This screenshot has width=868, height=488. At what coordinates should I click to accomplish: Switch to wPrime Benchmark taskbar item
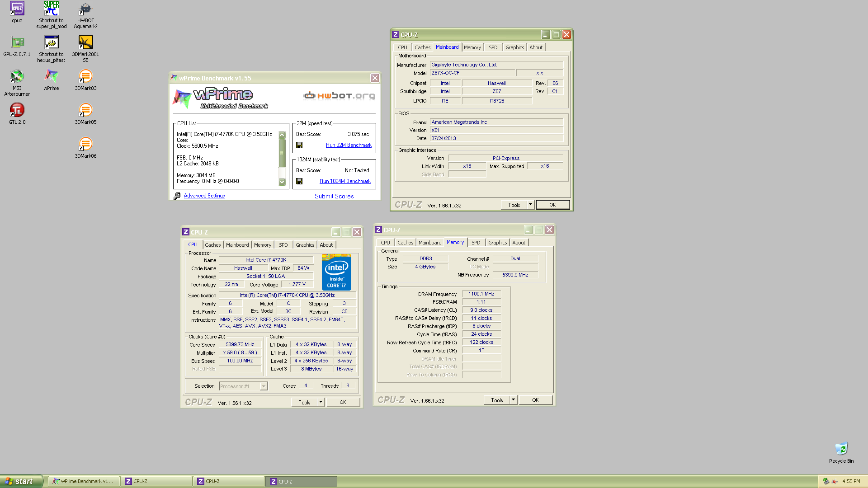click(x=84, y=482)
